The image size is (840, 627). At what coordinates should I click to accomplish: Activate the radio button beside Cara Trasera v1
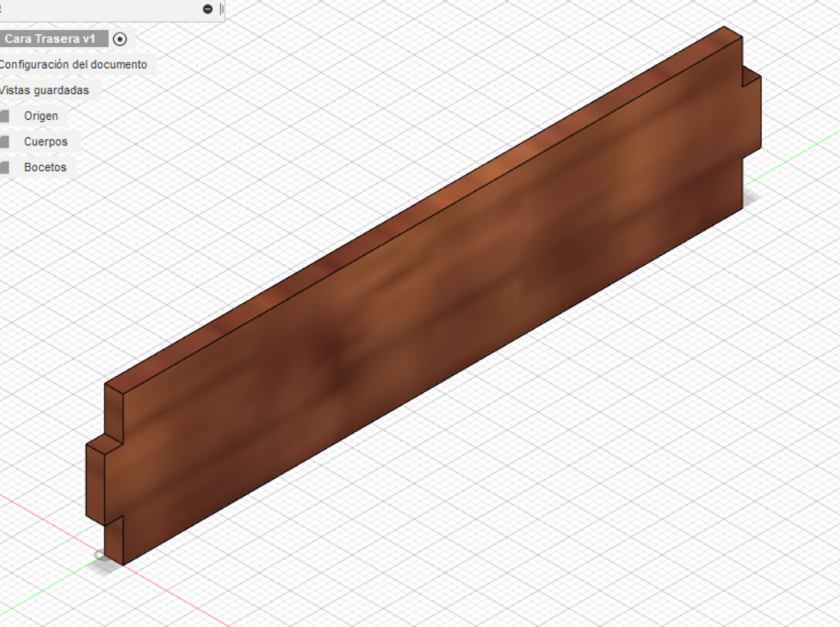coord(120,39)
